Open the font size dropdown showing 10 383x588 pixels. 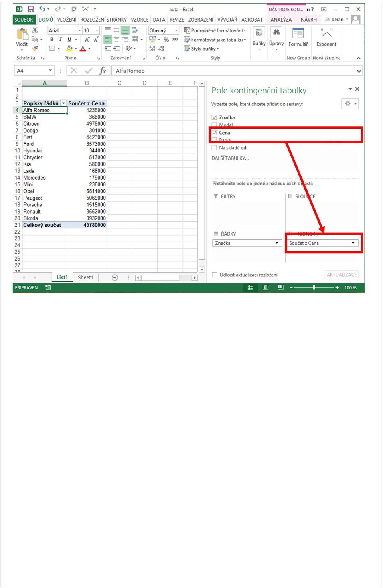point(97,30)
